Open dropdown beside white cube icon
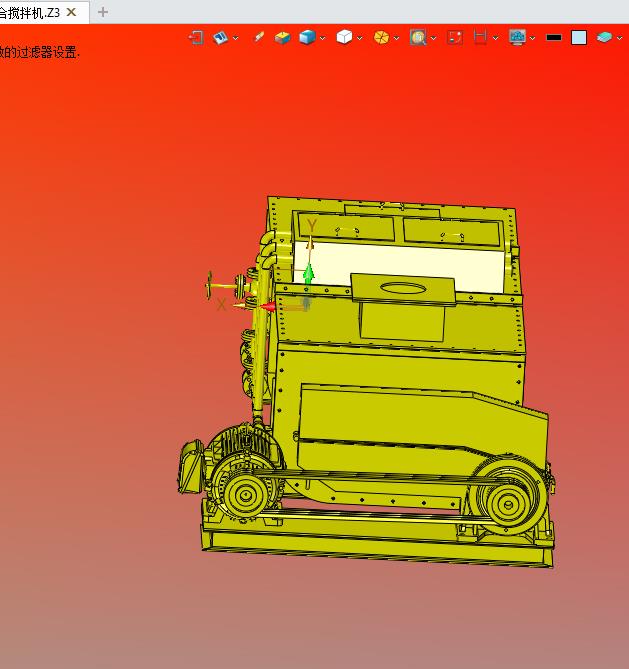This screenshot has height=669, width=629. pyautogui.click(x=360, y=38)
